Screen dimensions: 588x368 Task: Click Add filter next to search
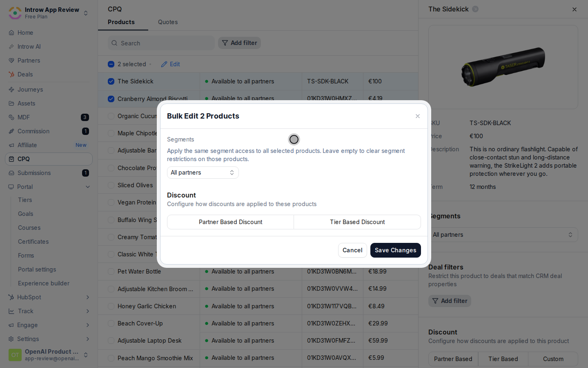tap(239, 43)
